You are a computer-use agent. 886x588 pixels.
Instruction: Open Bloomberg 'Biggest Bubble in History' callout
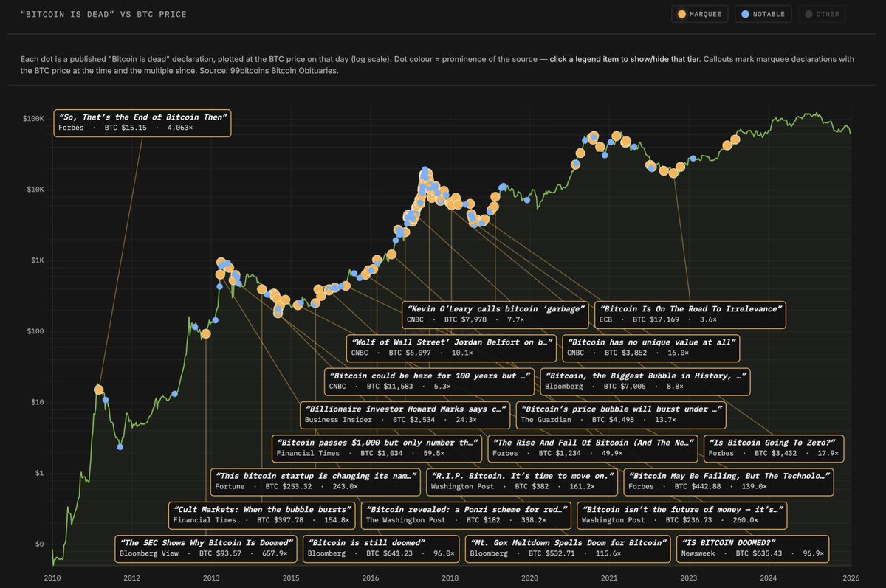pos(645,381)
